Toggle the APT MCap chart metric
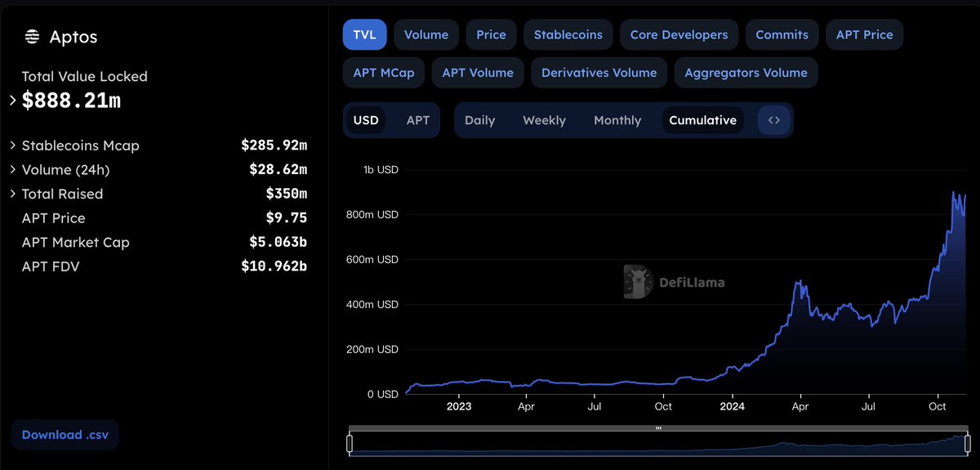Viewport: 980px width, 470px height. pyautogui.click(x=384, y=73)
